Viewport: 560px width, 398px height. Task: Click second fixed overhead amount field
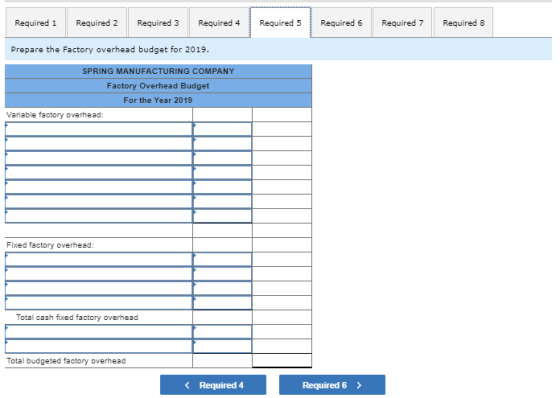point(222,274)
